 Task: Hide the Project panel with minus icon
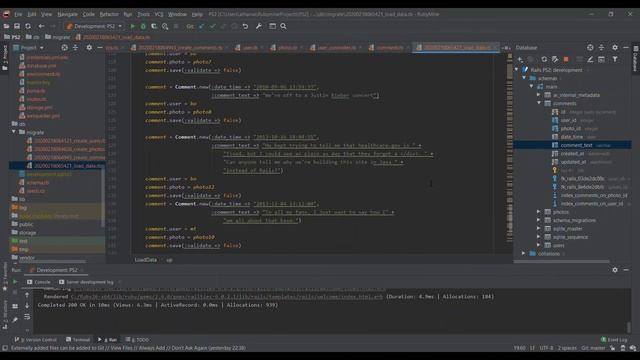(100, 48)
